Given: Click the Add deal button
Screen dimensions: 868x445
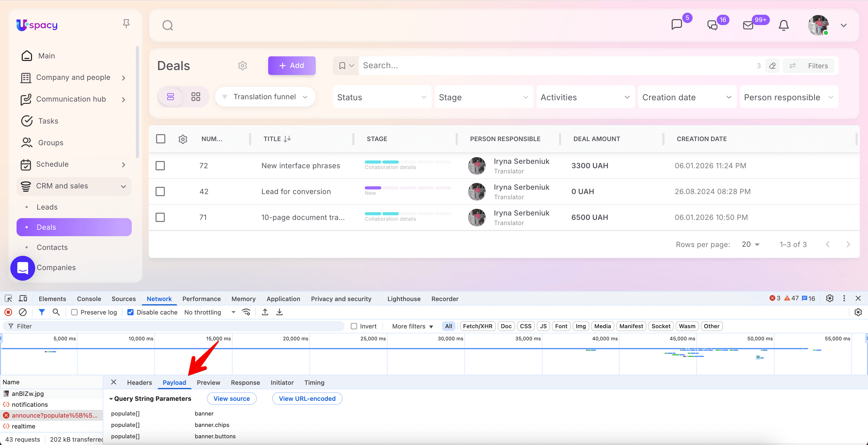Looking at the screenshot, I should pos(291,65).
